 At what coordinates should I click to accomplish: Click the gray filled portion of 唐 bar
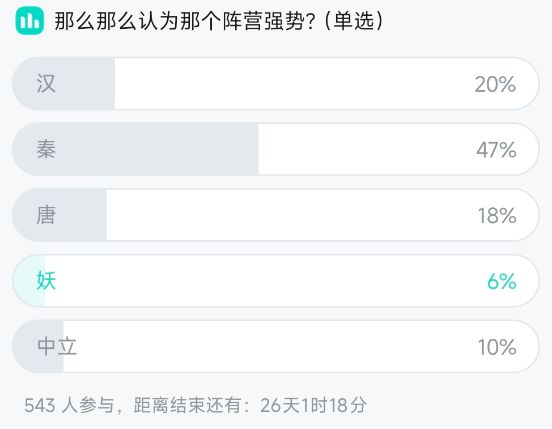click(59, 215)
